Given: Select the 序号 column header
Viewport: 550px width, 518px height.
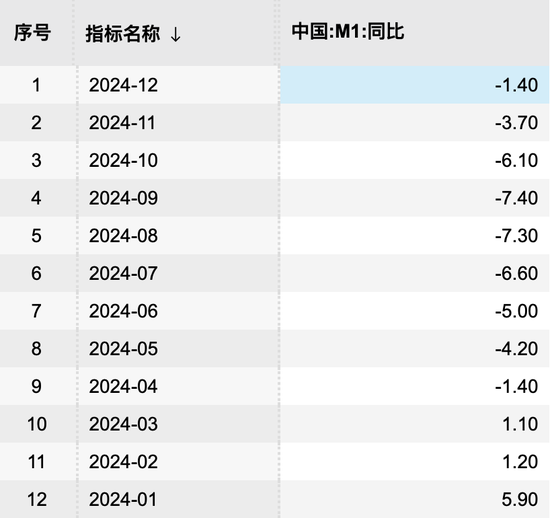Looking at the screenshot, I should [32, 33].
